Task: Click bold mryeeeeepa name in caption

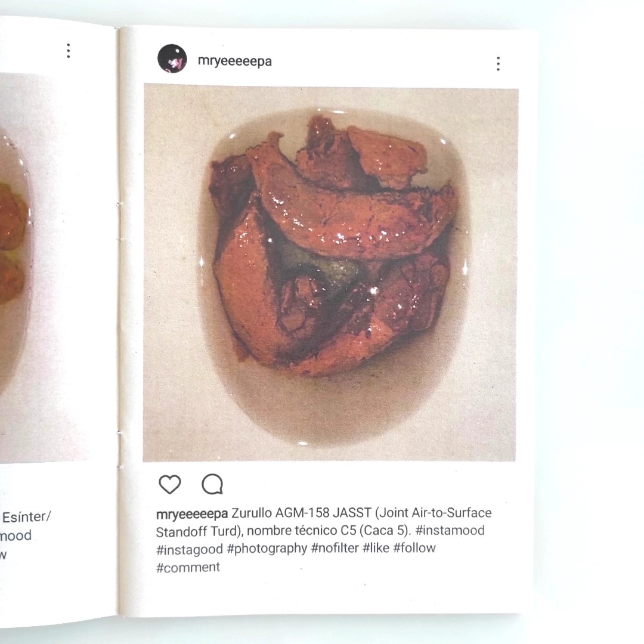Action: (x=192, y=513)
